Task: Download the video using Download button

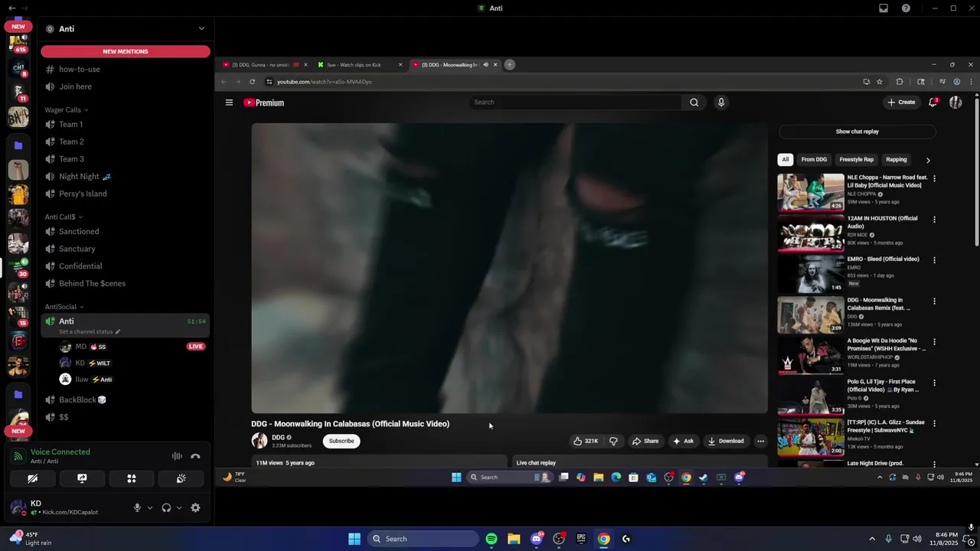Action: [x=726, y=441]
